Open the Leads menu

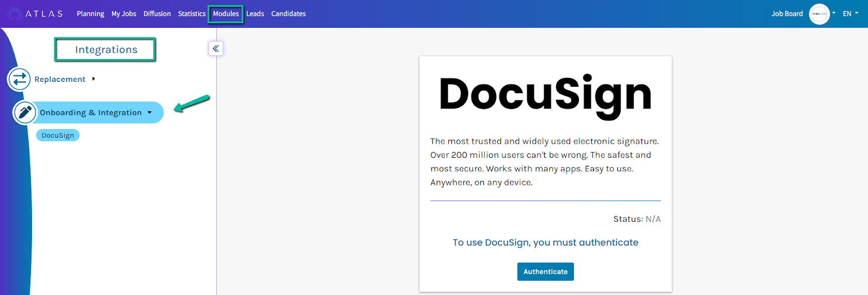tap(255, 14)
